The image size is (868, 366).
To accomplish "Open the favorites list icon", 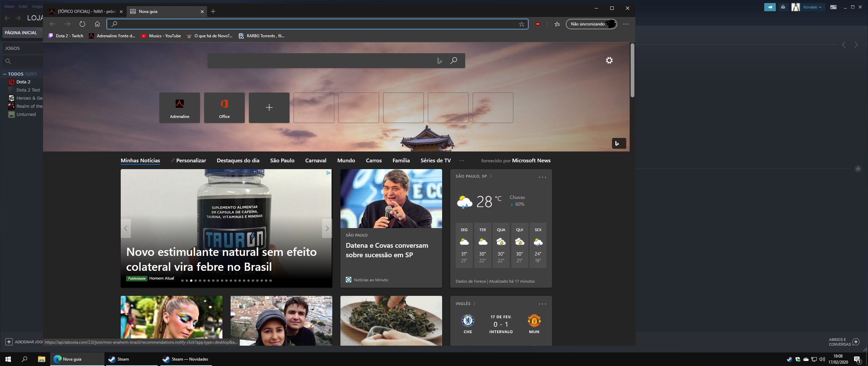I will (x=557, y=24).
